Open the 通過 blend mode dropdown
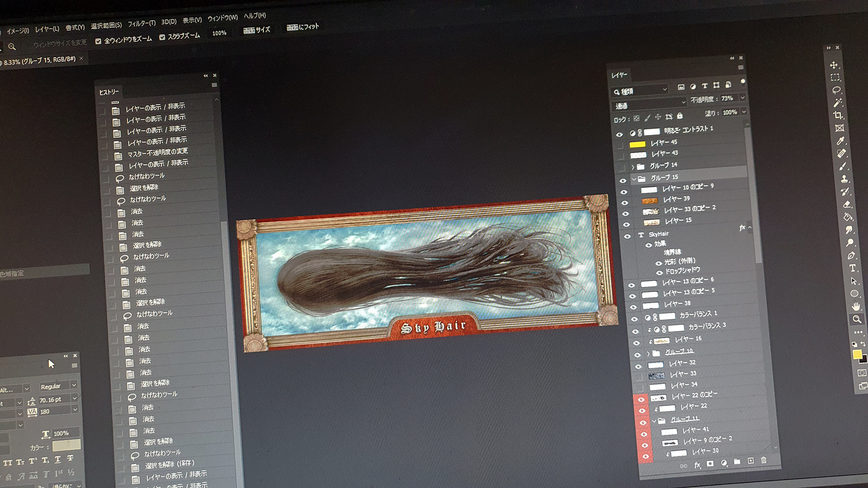Image resolution: width=868 pixels, height=488 pixels. 648,105
